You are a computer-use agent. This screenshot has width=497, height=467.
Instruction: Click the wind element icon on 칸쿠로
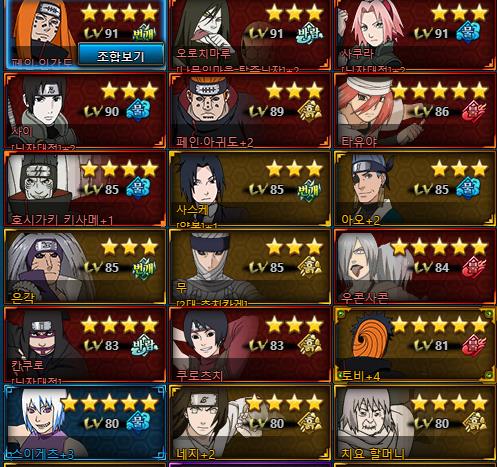(144, 345)
